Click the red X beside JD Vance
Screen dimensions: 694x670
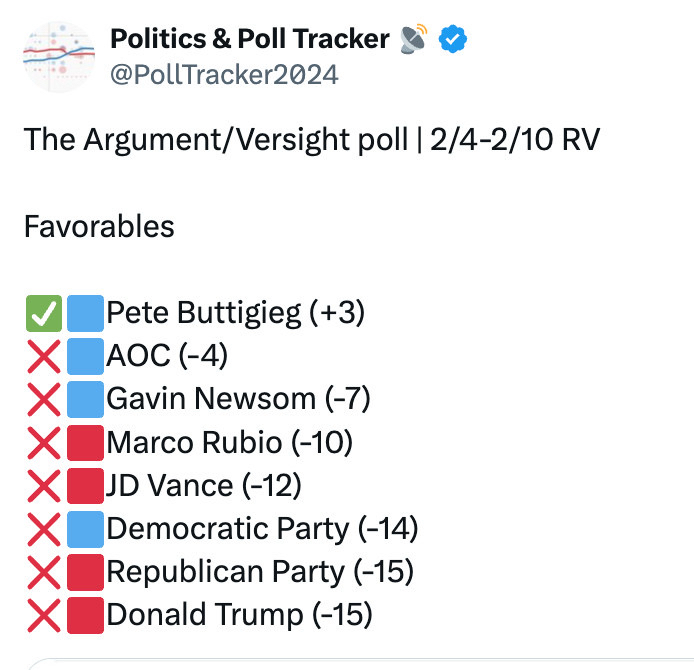tap(43, 486)
